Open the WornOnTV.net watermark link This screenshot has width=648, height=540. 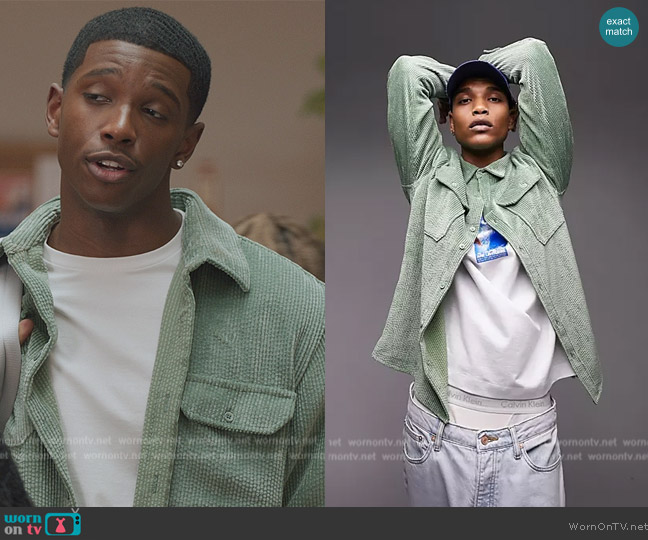(x=608, y=526)
